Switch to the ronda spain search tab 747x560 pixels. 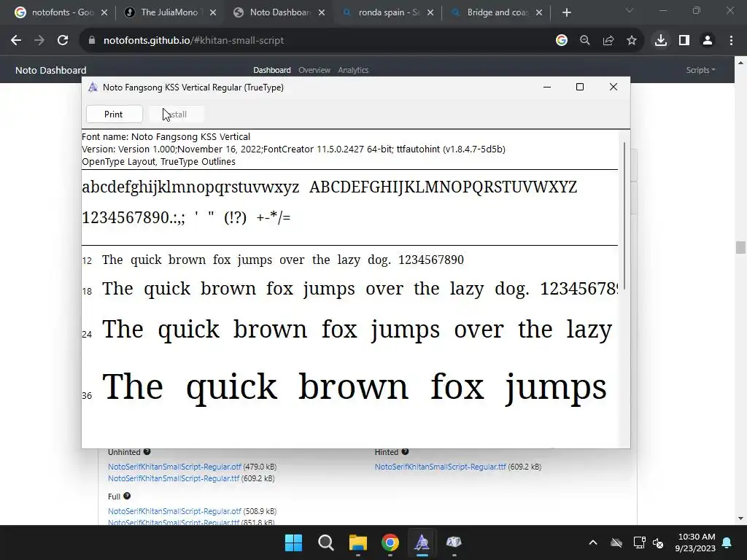point(390,12)
